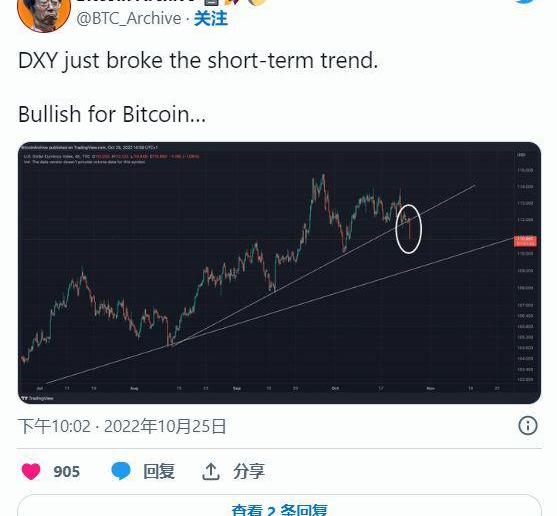557x516 pixels.
Task: Click the 905 likes count
Action: coord(66,472)
